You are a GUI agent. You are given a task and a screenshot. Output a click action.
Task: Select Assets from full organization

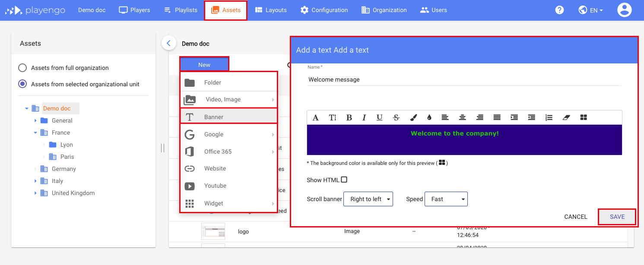(x=22, y=68)
